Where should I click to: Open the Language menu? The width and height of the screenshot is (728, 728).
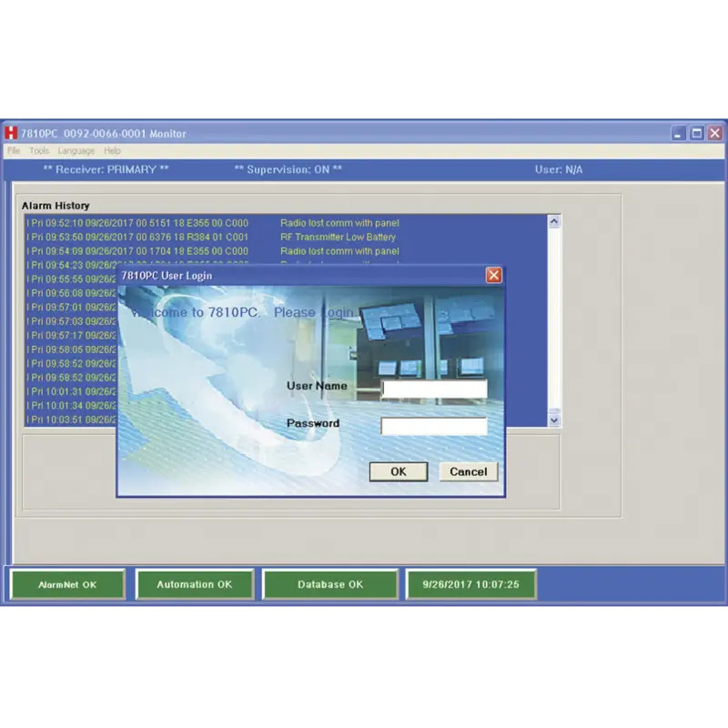[76, 151]
